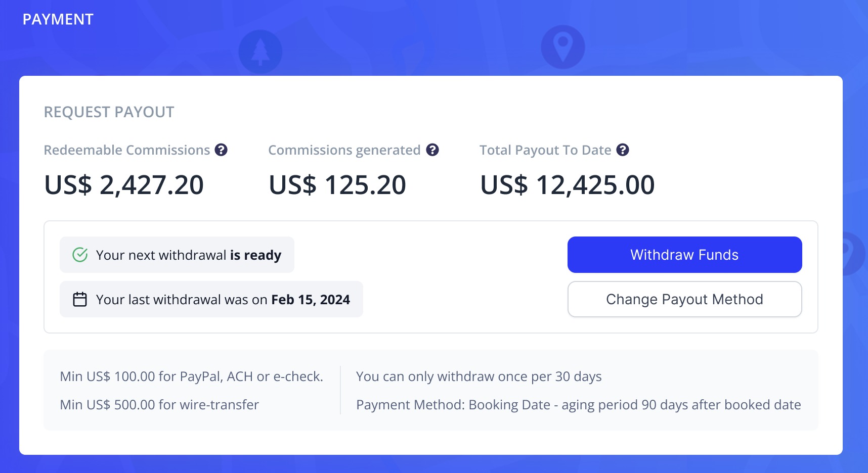Screen dimensions: 868x473
Task: Select the US$ 125.20 commissions amount
Action: [x=337, y=184]
